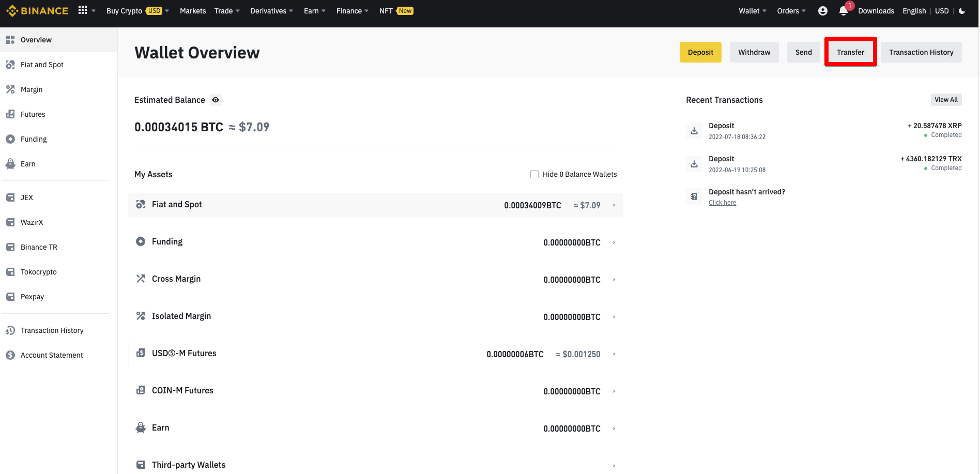Click the Tokocrypto sidebar icon
The width and height of the screenshot is (980, 474).
pyautogui.click(x=10, y=272)
